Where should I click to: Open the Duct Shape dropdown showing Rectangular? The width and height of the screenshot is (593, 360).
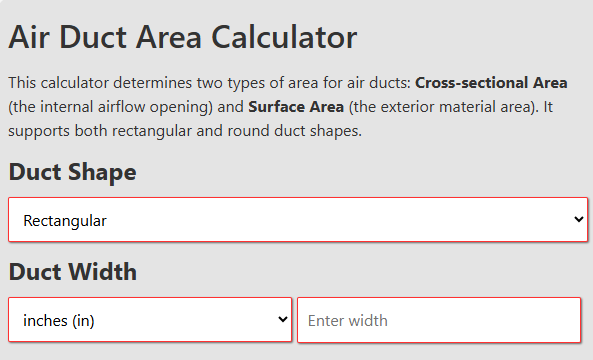pyautogui.click(x=298, y=219)
